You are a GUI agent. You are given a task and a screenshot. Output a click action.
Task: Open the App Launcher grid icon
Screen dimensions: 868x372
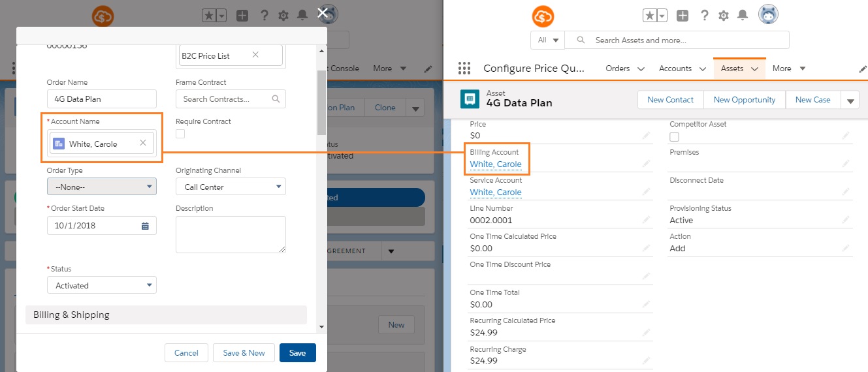pyautogui.click(x=464, y=69)
